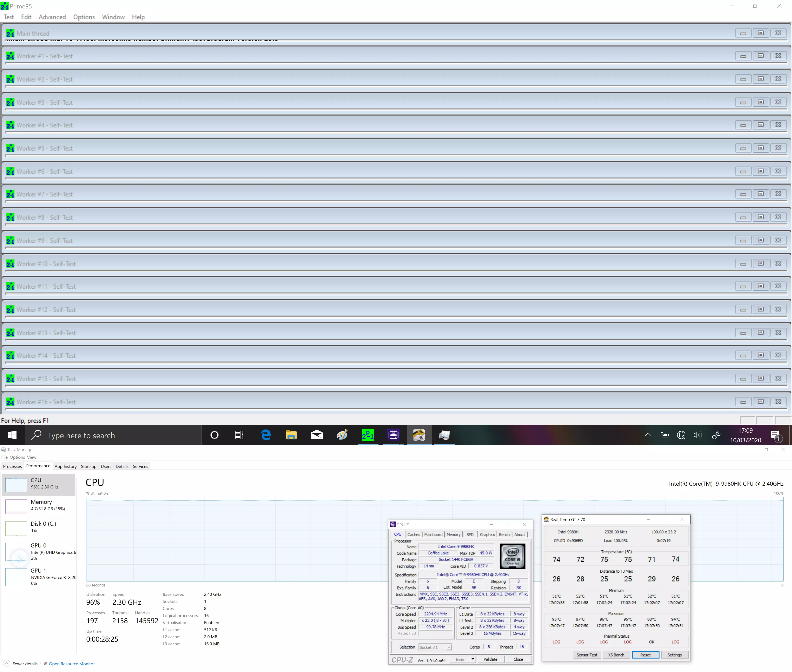Switch to Real Temp via its taskbar icon
Screen dimensions: 792x672
(419, 435)
